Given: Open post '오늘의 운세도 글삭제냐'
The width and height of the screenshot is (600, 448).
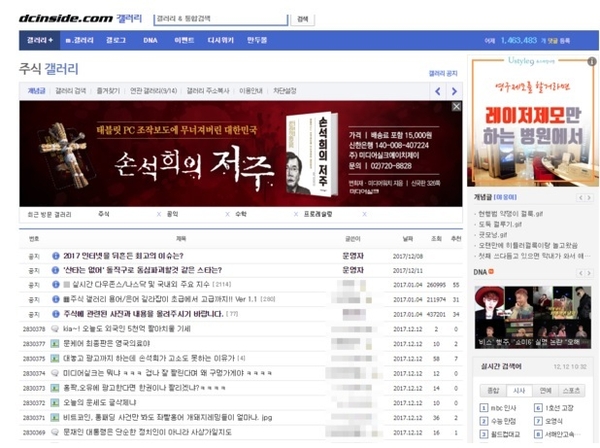Looking at the screenshot, I should (x=100, y=403).
